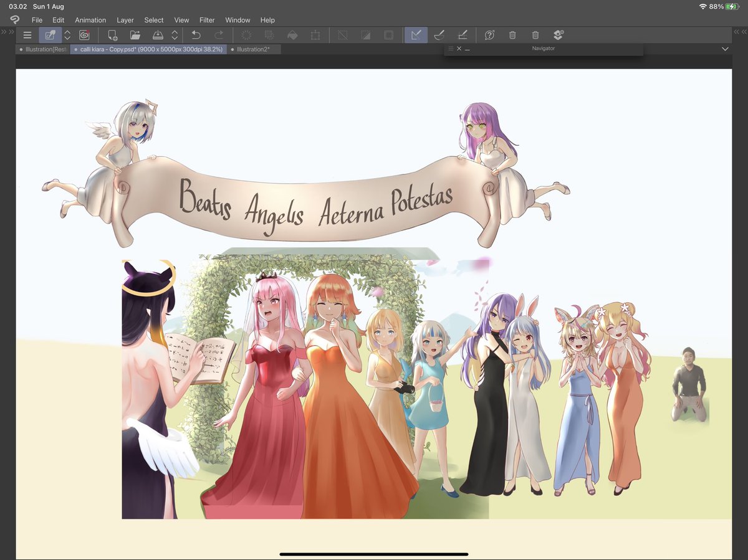This screenshot has height=560, width=748.
Task: Open the View menu
Action: [181, 20]
